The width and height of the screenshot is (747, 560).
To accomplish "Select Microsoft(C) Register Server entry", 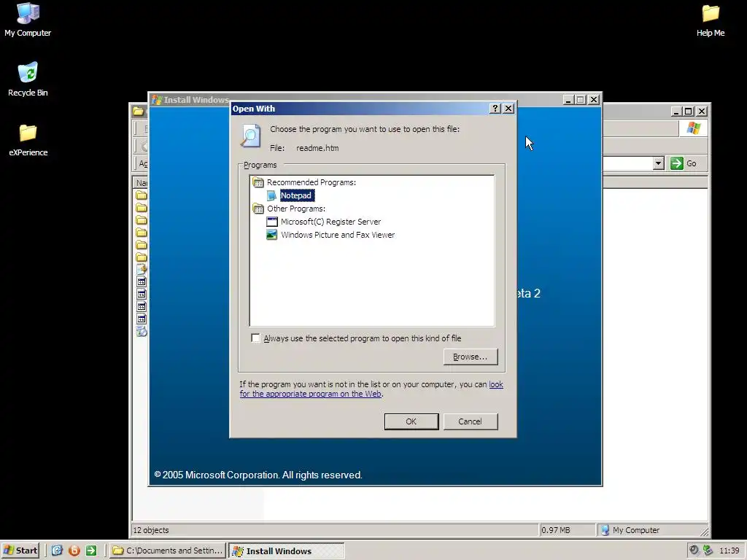I will pyautogui.click(x=330, y=222).
